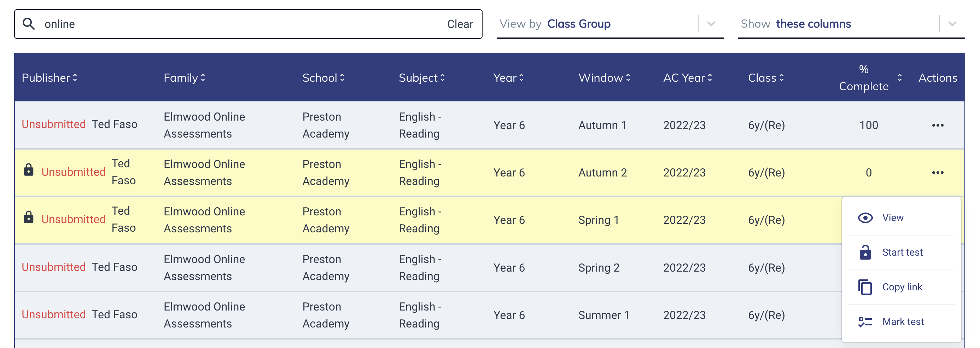The height and width of the screenshot is (348, 980).
Task: Clear the search field
Action: [x=460, y=24]
